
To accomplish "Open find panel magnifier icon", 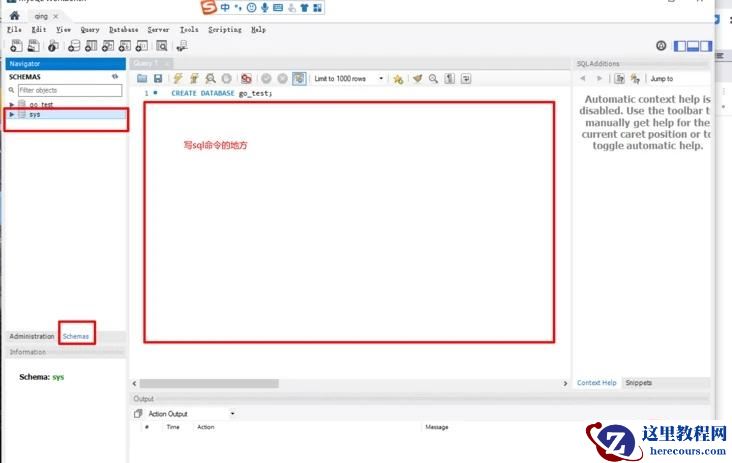I will [433, 79].
